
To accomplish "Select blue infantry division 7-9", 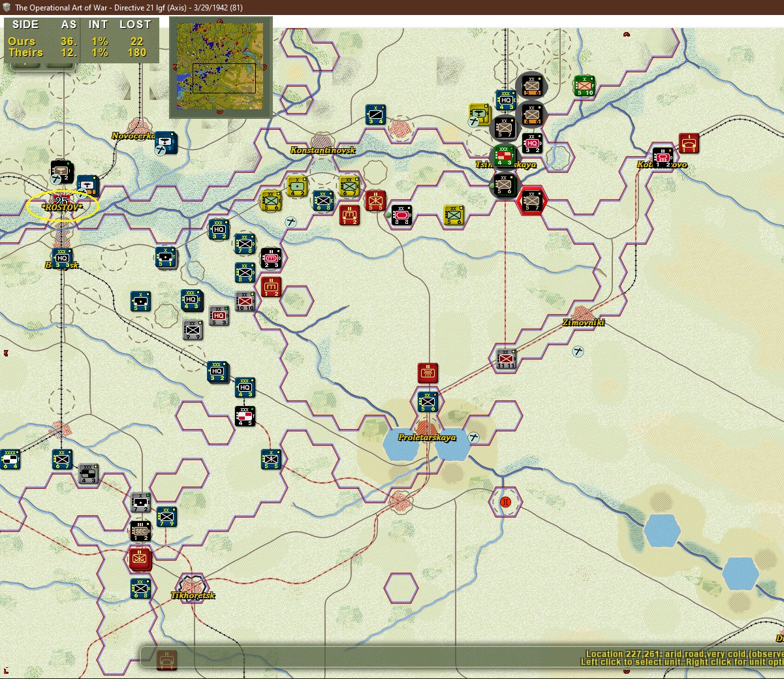I will tap(166, 516).
